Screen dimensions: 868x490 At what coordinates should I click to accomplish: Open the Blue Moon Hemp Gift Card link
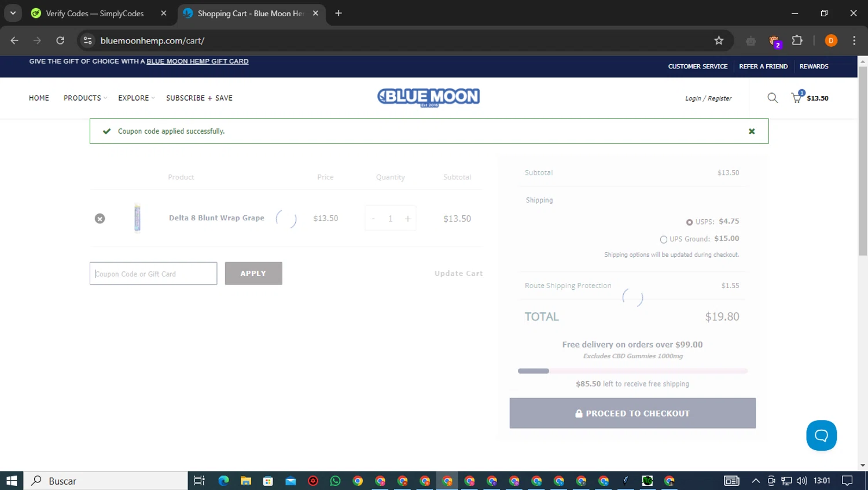[x=197, y=61]
